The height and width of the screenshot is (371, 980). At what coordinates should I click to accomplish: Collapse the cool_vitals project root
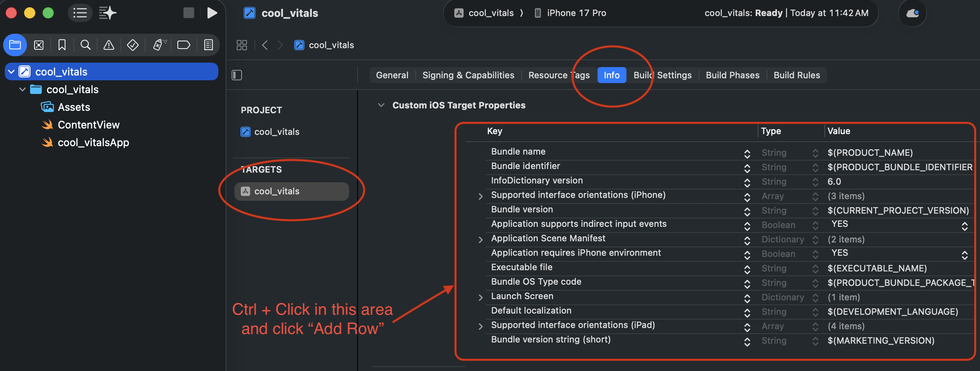point(12,72)
